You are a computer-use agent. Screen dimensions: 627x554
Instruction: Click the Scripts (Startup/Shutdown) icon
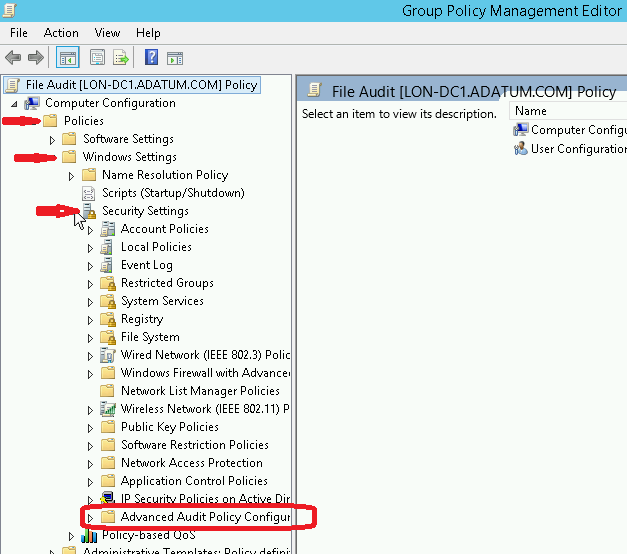click(x=88, y=193)
